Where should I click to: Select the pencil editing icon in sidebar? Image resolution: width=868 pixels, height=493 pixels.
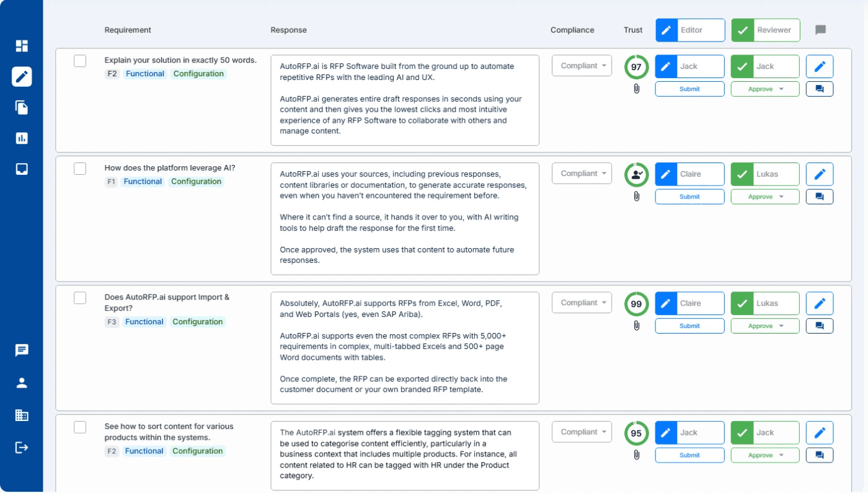click(21, 76)
